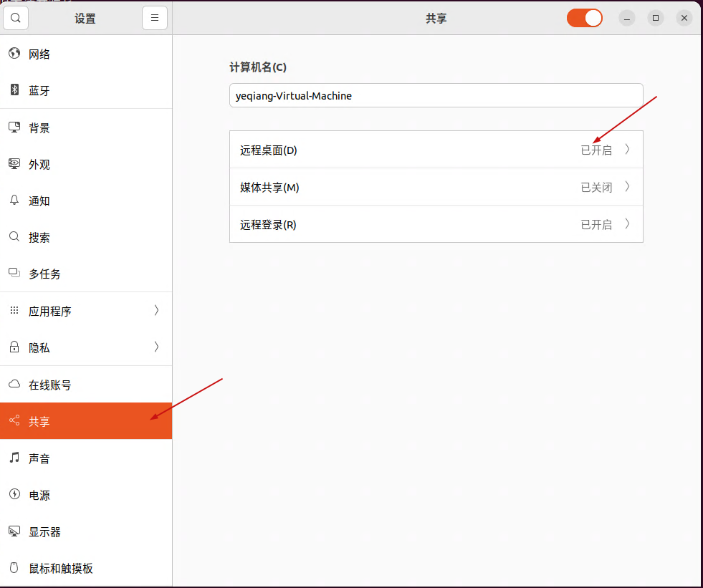Click 已开启 status for 远程桌面
The image size is (703, 588).
596,150
